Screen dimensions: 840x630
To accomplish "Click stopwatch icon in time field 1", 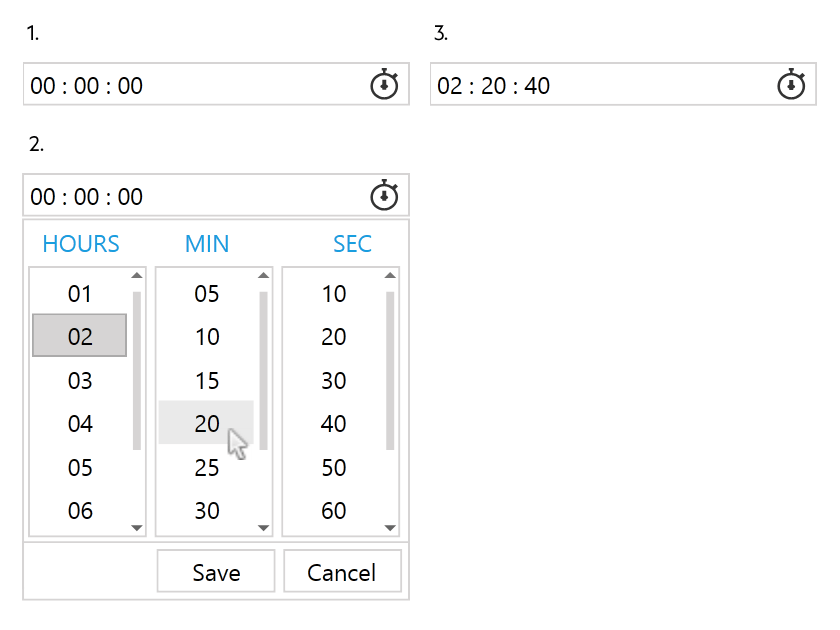I will pos(384,84).
